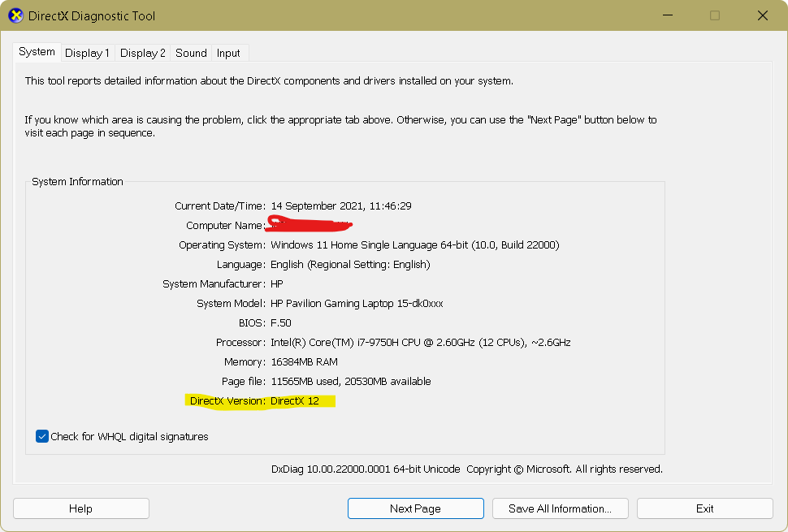This screenshot has height=532, width=788.
Task: Click the HP Pavilion Gaming Laptop 15-dk0xxx text
Action: pos(357,304)
